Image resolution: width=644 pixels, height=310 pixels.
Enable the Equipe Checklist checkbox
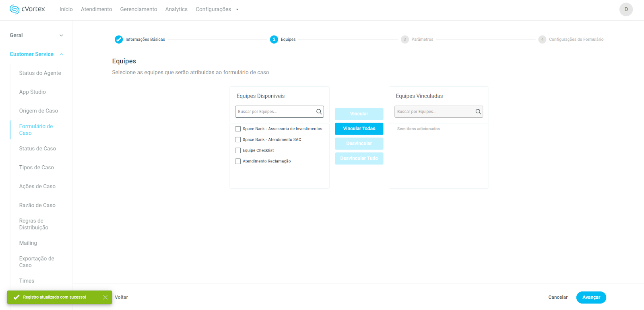click(238, 150)
